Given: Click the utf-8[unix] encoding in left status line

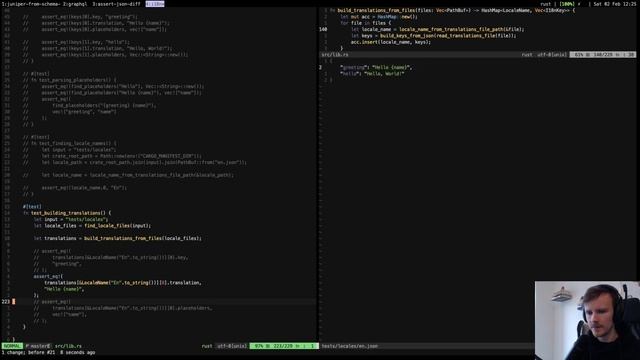Looking at the screenshot, I should 231,346.
